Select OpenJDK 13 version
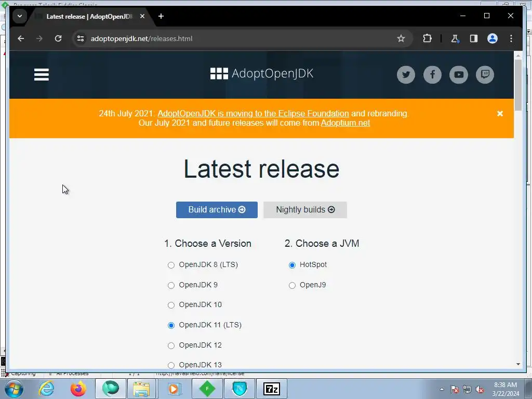The height and width of the screenshot is (399, 532). point(171,365)
